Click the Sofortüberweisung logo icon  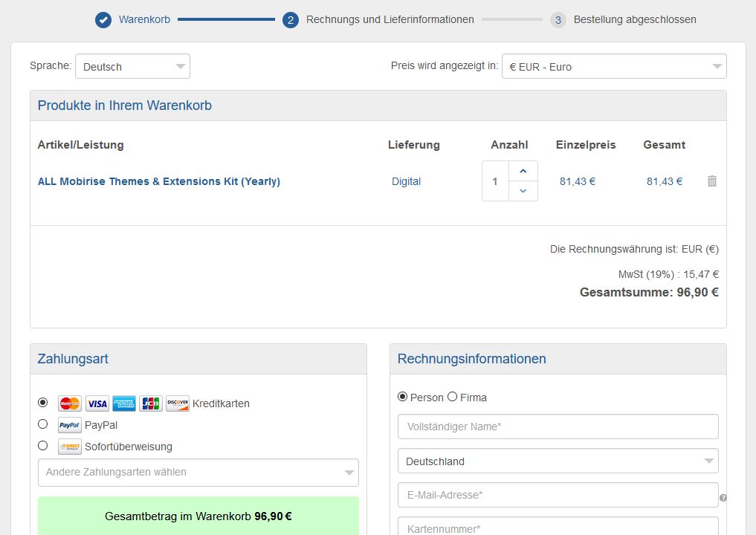[x=70, y=447]
